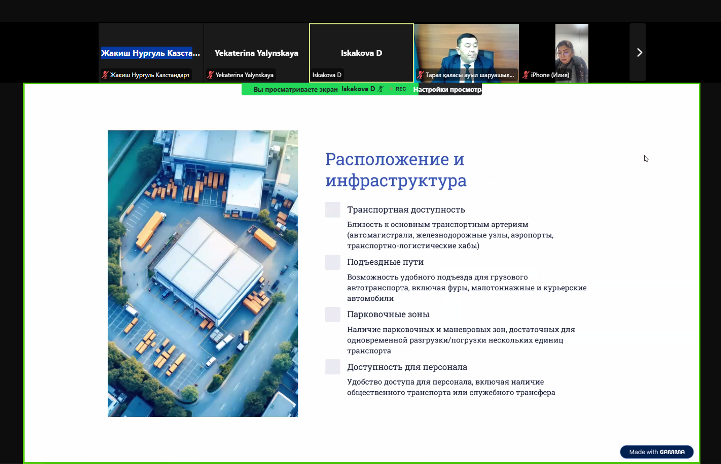Click muted mic icon on iPhone tile
Image resolution: width=721 pixels, height=464 pixels.
tap(526, 74)
